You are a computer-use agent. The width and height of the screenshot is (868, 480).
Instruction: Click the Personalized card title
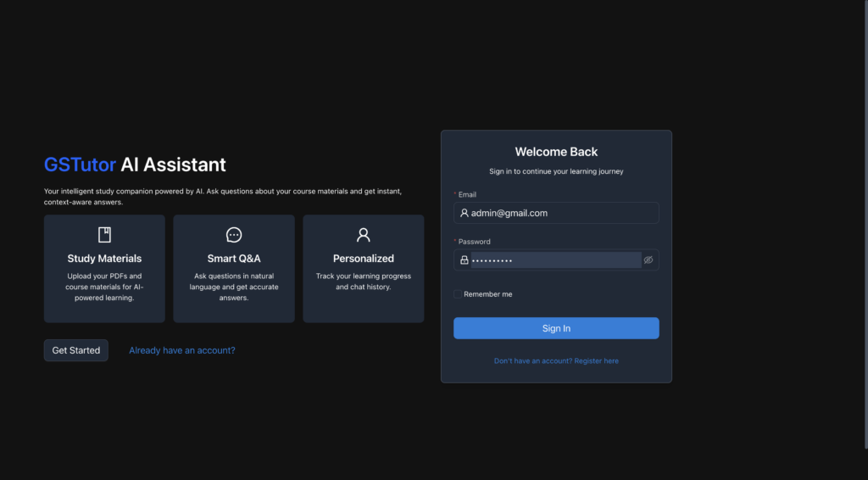coord(363,259)
